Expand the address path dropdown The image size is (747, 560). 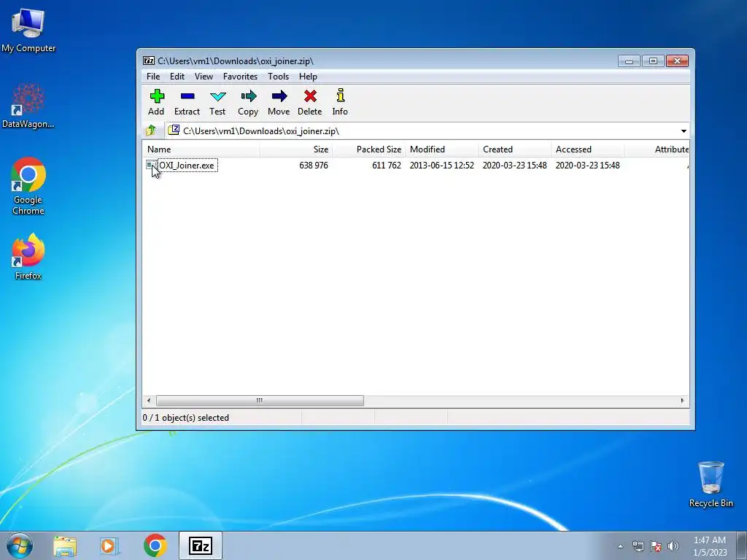tap(683, 131)
